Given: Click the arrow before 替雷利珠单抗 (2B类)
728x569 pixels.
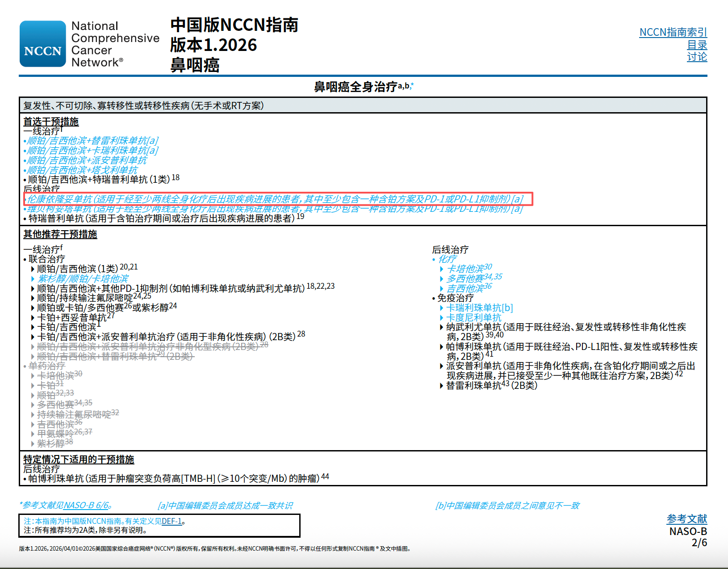Looking at the screenshot, I should (x=441, y=386).
